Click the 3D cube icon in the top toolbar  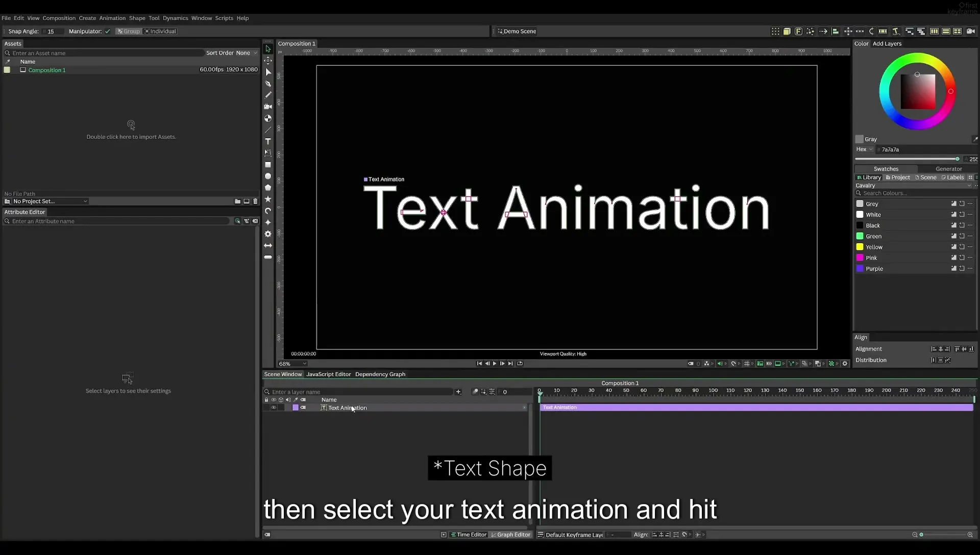click(787, 31)
